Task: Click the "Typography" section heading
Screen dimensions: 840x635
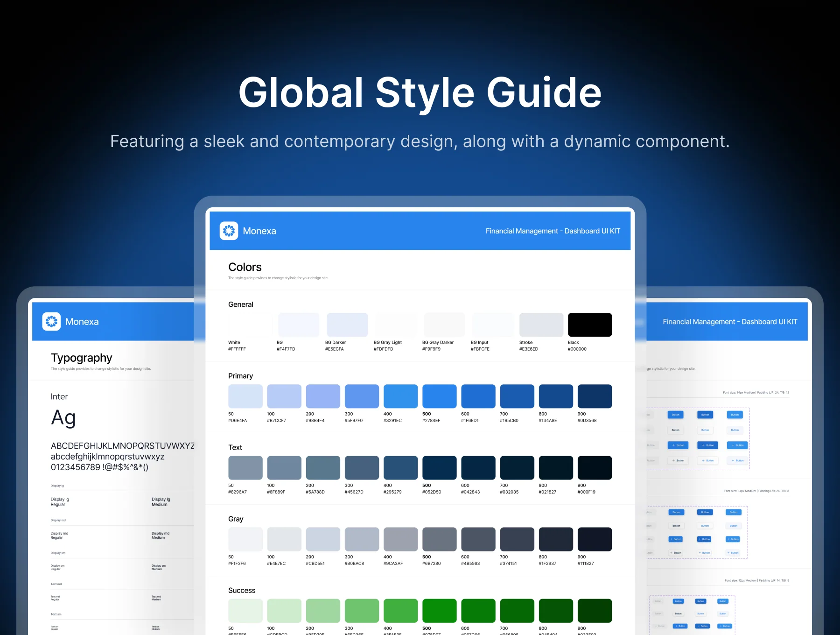Action: pyautogui.click(x=82, y=358)
